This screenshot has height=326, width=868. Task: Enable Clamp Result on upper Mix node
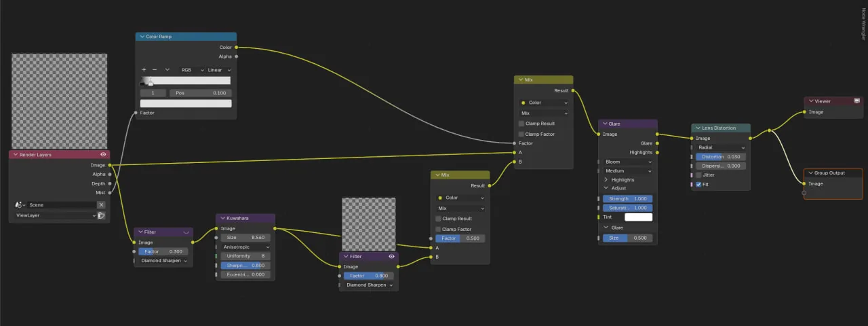point(521,124)
